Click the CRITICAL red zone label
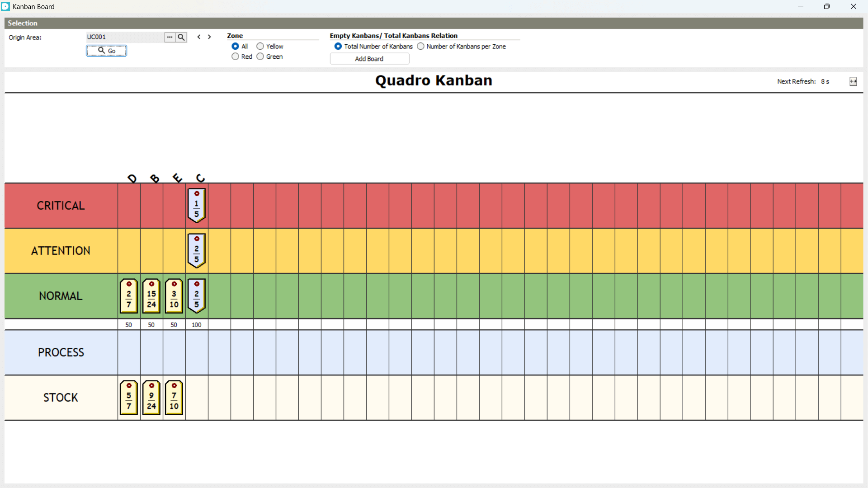The image size is (868, 488). coord(61,206)
